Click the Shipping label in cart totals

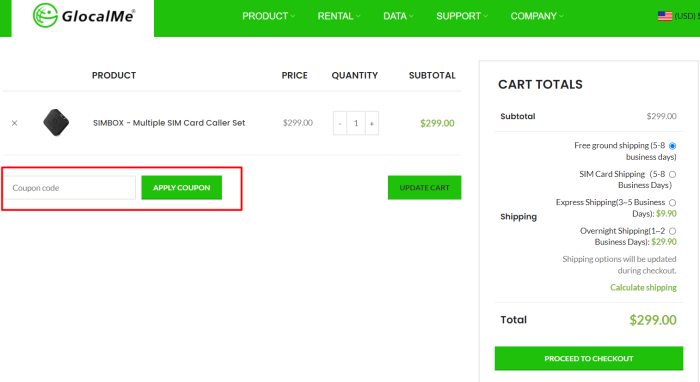click(518, 216)
